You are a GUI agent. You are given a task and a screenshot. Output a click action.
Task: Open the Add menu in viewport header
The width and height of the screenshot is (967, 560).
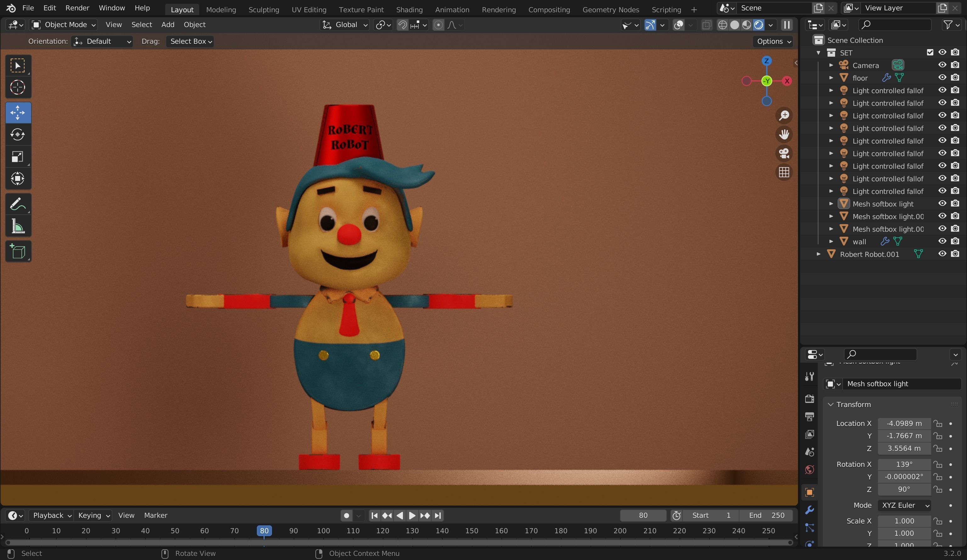168,25
